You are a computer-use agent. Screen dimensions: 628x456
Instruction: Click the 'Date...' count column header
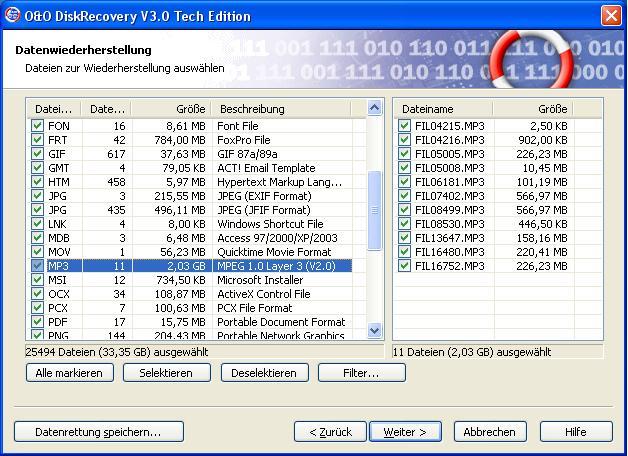(107, 109)
